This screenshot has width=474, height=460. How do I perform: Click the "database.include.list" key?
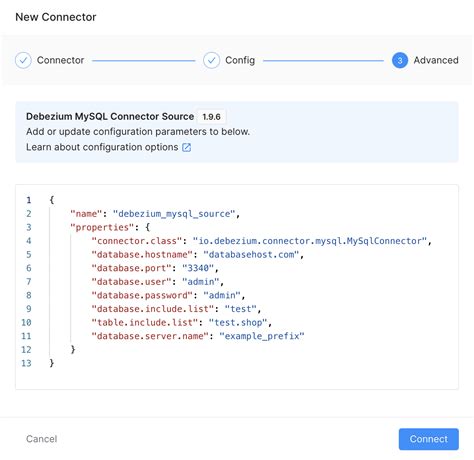click(x=153, y=309)
